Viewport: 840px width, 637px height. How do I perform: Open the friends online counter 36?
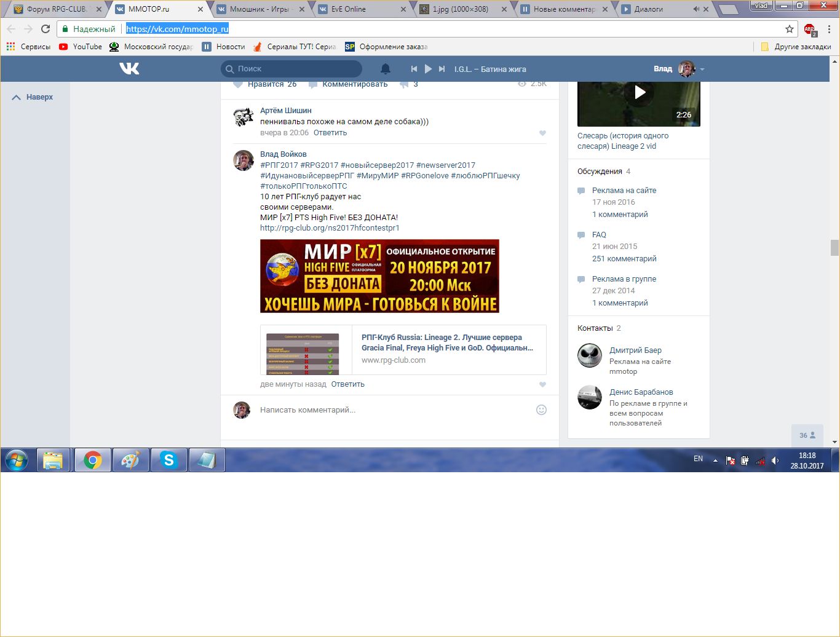(807, 435)
